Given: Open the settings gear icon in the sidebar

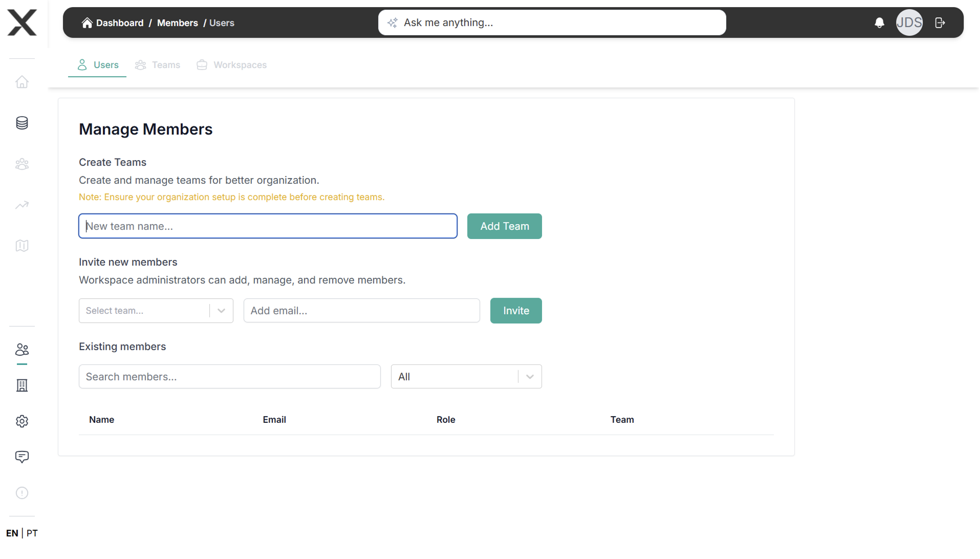Looking at the screenshot, I should [x=22, y=421].
